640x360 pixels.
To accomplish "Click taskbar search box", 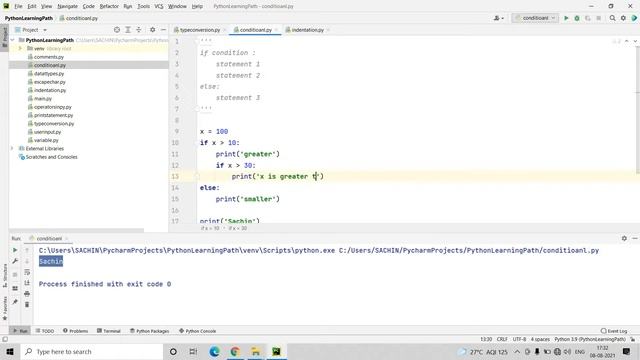I will pos(92,351).
